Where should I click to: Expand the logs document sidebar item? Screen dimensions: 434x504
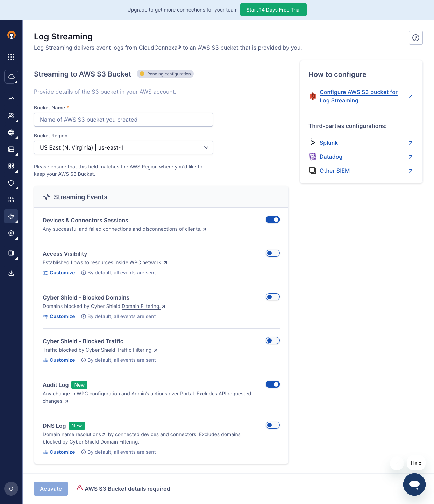[x=11, y=253]
